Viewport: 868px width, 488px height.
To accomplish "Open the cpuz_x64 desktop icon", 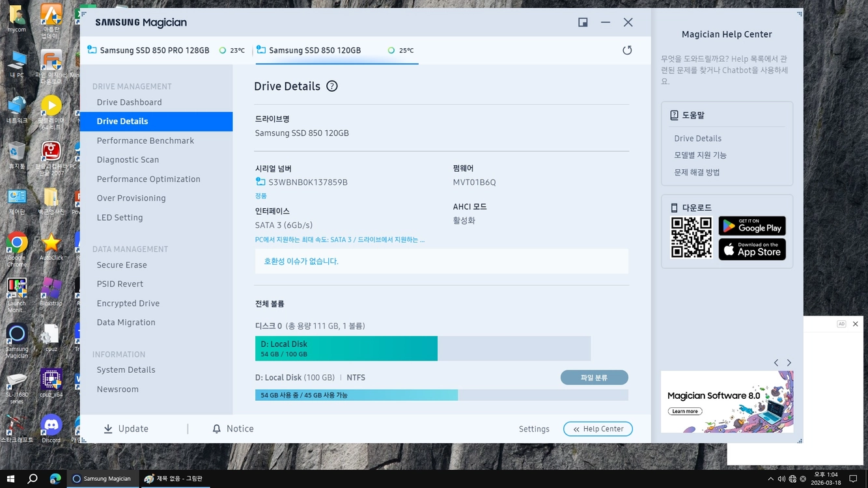I will tap(51, 383).
